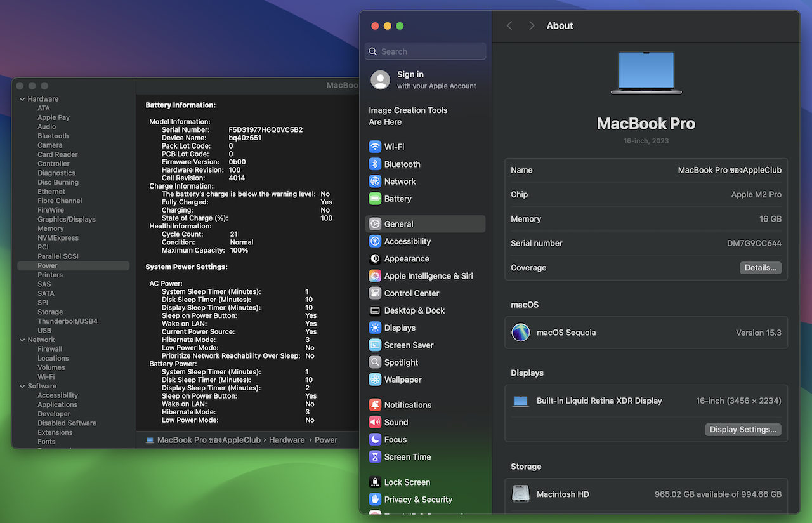Click the built-in display monitor icon
Image resolution: width=812 pixels, height=523 pixels.
point(521,401)
